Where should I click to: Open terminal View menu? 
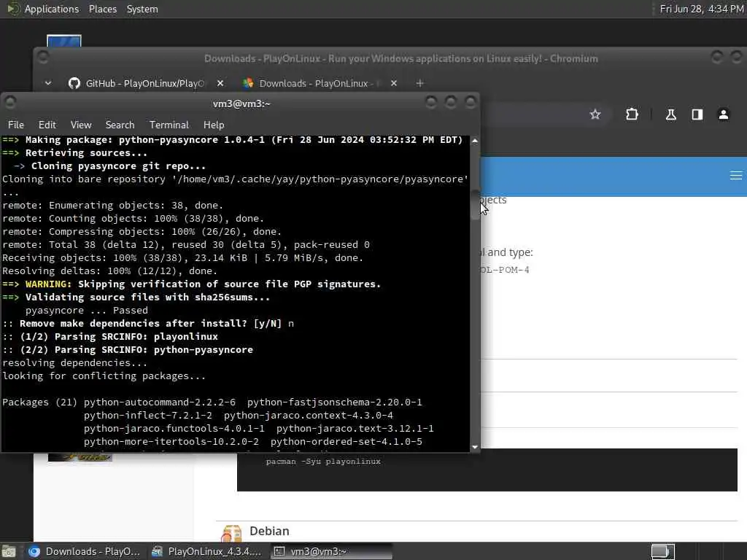click(81, 125)
